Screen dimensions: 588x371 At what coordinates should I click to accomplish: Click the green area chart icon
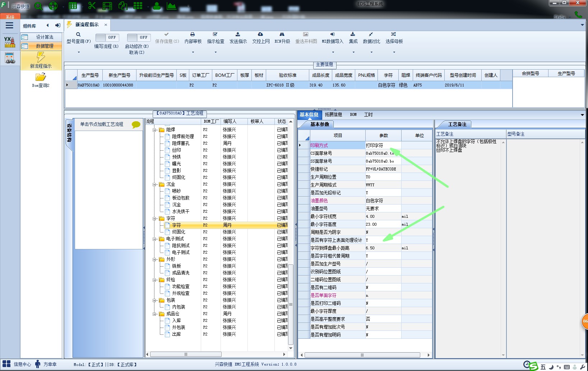[172, 6]
